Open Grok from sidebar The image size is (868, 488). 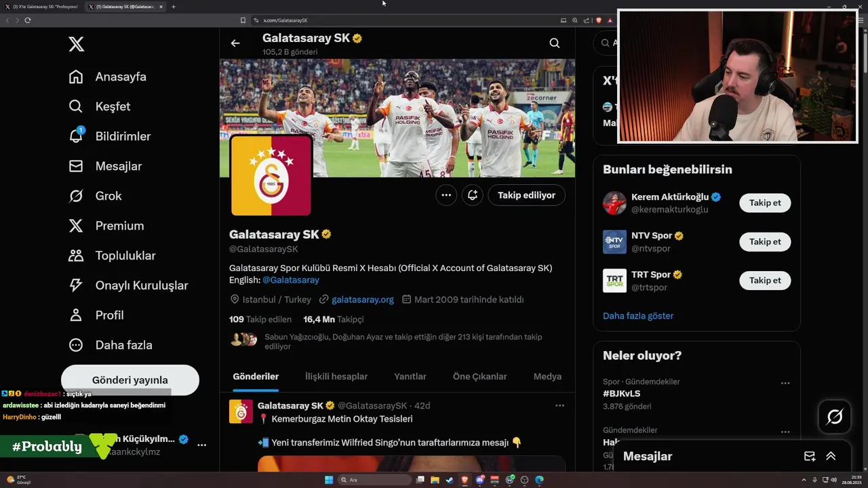(96, 196)
